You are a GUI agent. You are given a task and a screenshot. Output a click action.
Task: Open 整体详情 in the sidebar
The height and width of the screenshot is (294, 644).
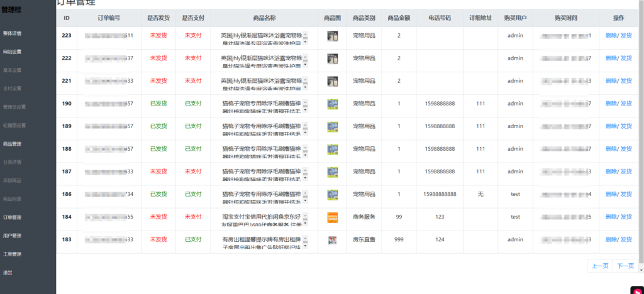coord(13,33)
